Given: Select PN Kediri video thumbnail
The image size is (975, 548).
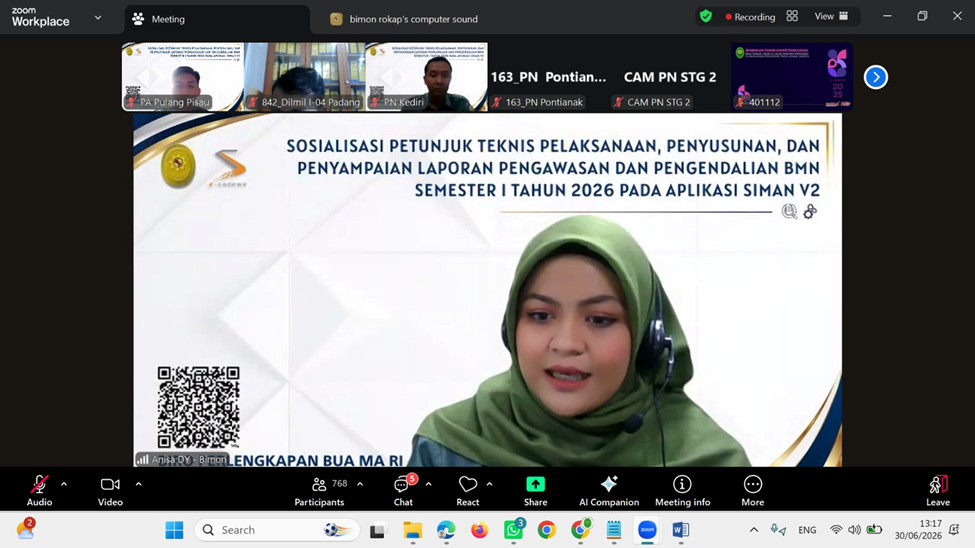Looking at the screenshot, I should pos(427,77).
